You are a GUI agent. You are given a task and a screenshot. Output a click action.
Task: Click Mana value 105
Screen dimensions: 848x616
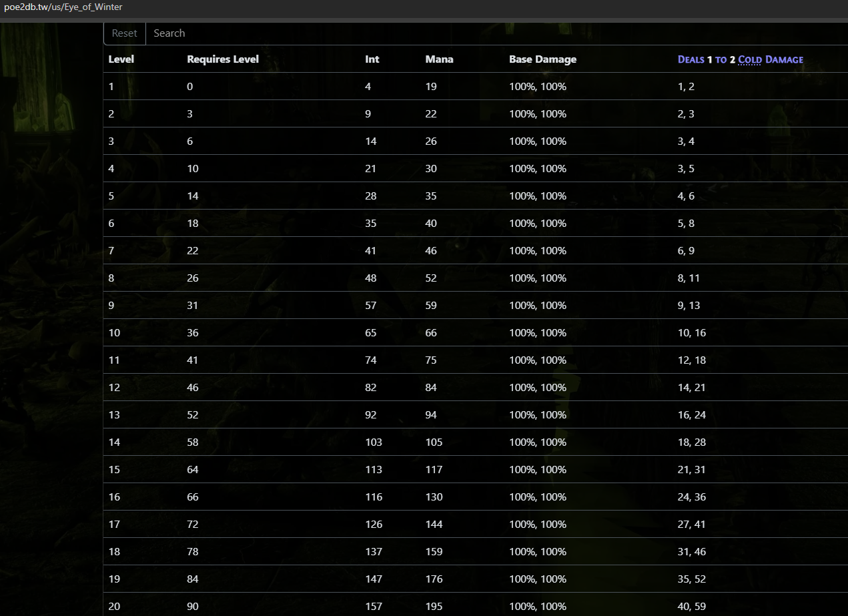[x=434, y=442]
